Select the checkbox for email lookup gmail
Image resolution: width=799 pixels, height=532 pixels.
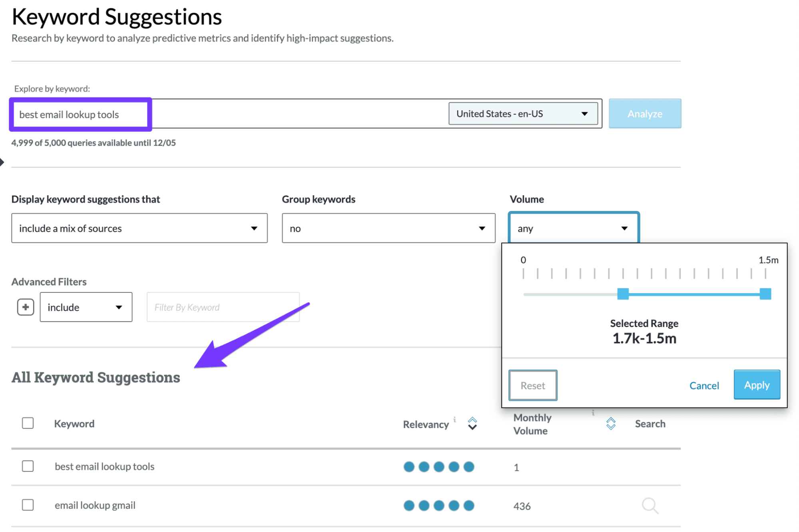tap(27, 505)
